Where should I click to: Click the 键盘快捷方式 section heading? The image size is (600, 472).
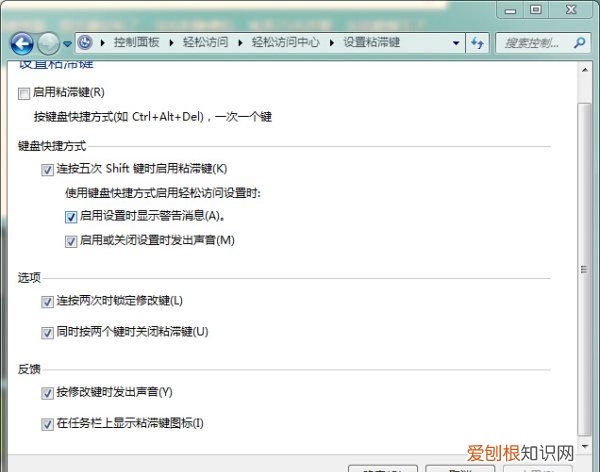point(52,146)
